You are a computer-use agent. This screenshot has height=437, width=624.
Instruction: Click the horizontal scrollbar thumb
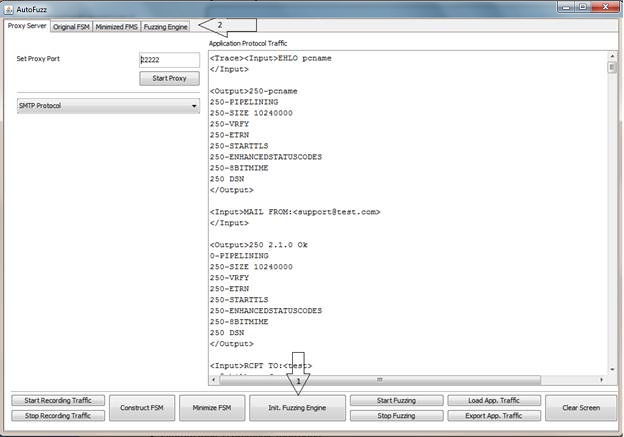(x=380, y=380)
